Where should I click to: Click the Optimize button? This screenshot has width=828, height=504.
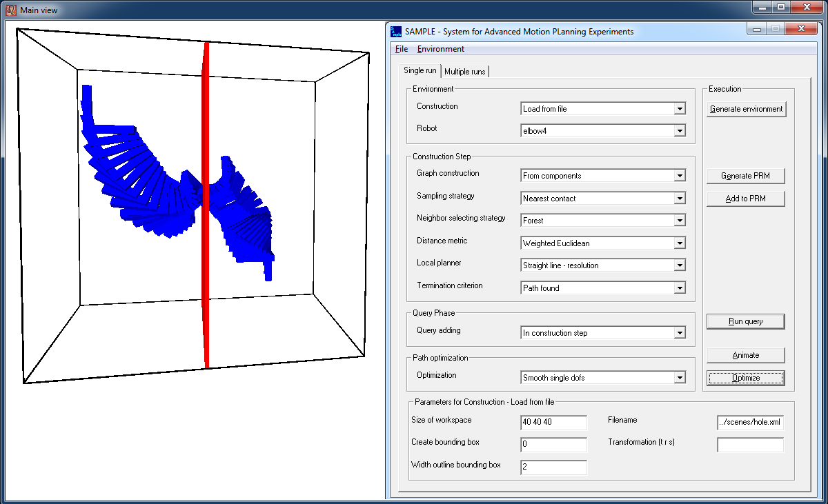coord(746,378)
